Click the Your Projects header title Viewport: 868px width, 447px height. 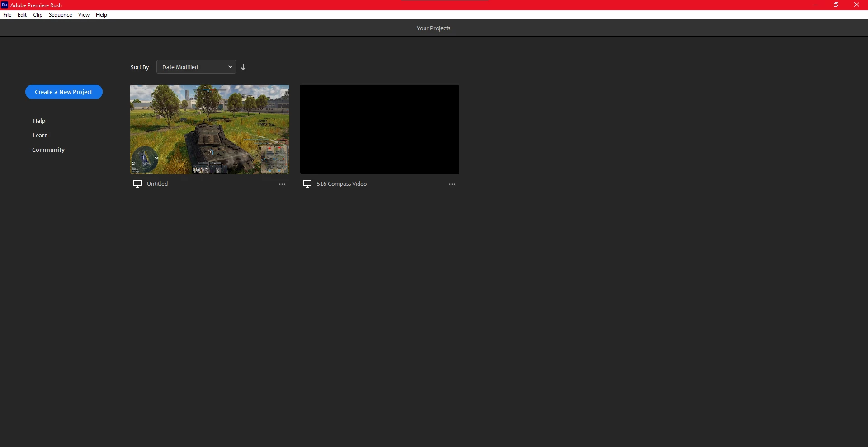tap(434, 28)
